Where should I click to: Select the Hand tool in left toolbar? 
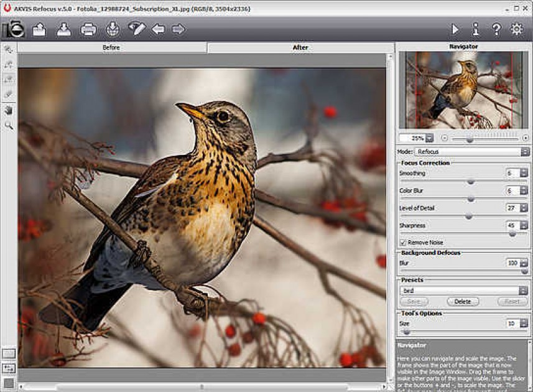(x=9, y=110)
